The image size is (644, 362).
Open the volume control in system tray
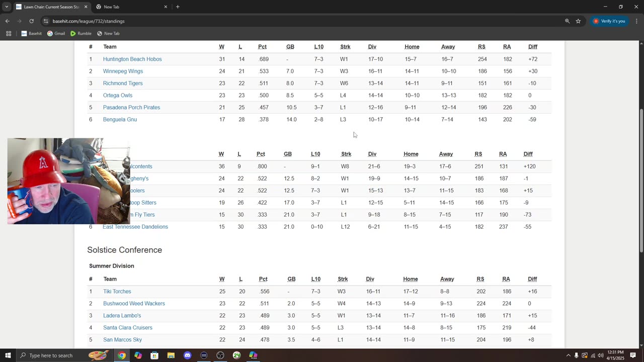[x=601, y=355]
